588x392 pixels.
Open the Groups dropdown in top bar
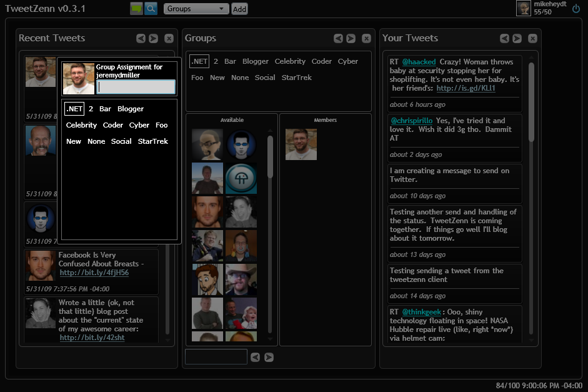click(196, 9)
